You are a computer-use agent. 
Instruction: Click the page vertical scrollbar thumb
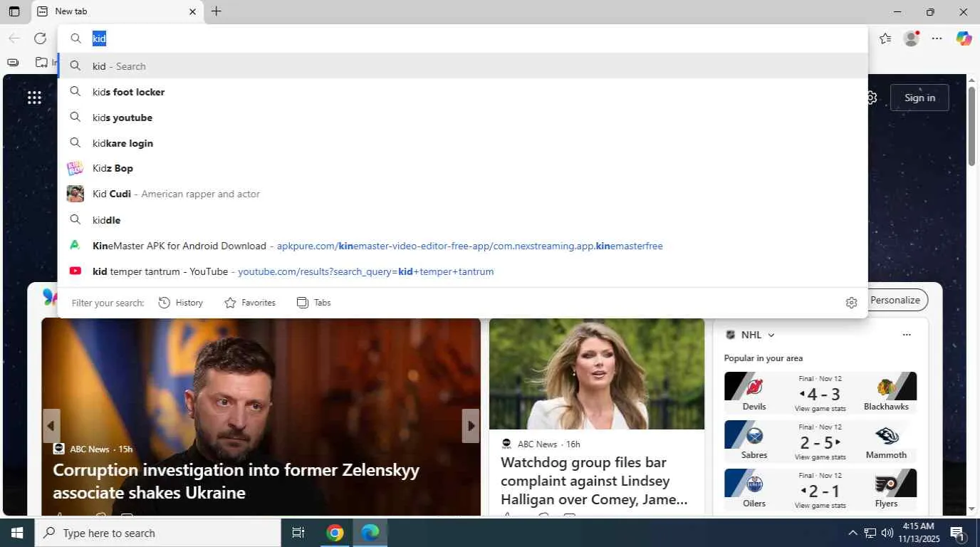point(971,127)
